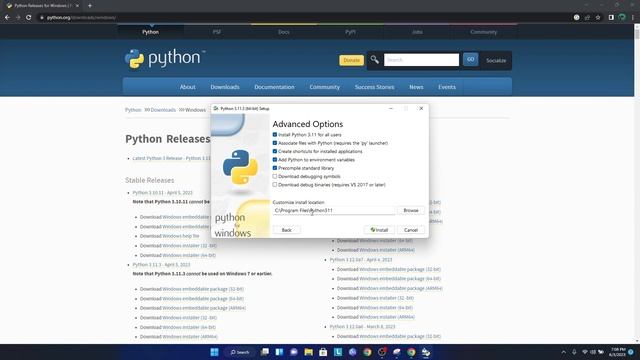The height and width of the screenshot is (360, 640).
Task: Select the Python top-bar tab
Action: point(151,32)
